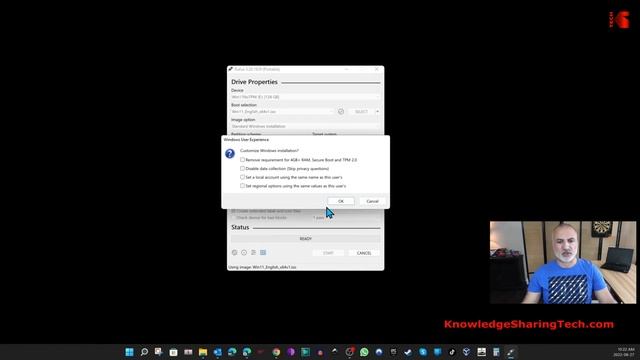This screenshot has height=360, width=640.
Task: Click the checksum checkmark icon beside Boot selection
Action: (x=341, y=111)
